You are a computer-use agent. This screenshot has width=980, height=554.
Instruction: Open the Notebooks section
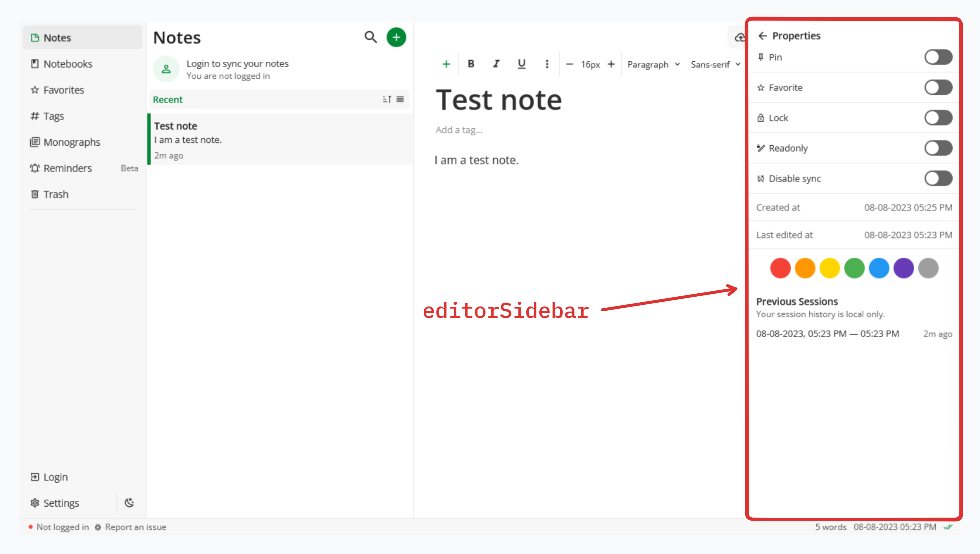[x=68, y=64]
